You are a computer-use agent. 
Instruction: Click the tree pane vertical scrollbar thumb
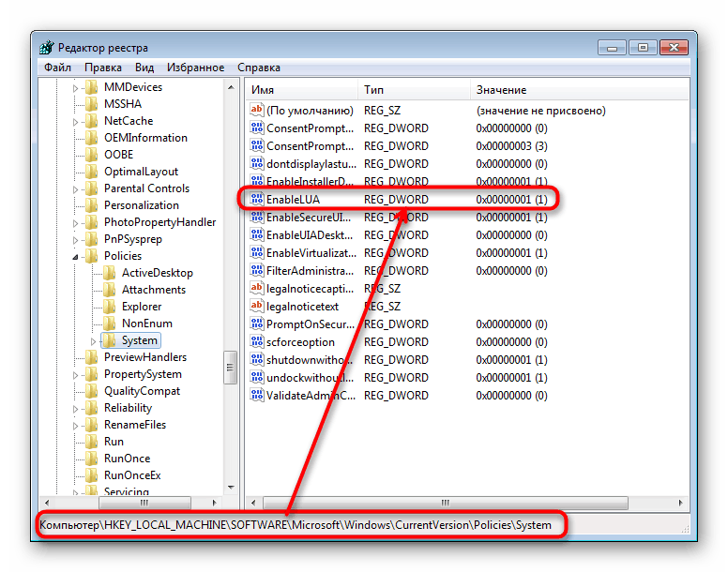coord(230,368)
